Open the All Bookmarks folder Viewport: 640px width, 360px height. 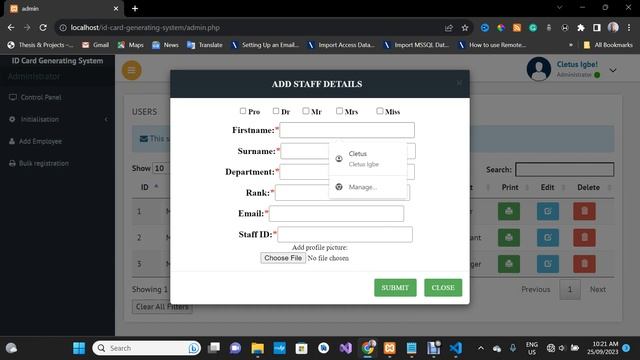click(x=608, y=45)
